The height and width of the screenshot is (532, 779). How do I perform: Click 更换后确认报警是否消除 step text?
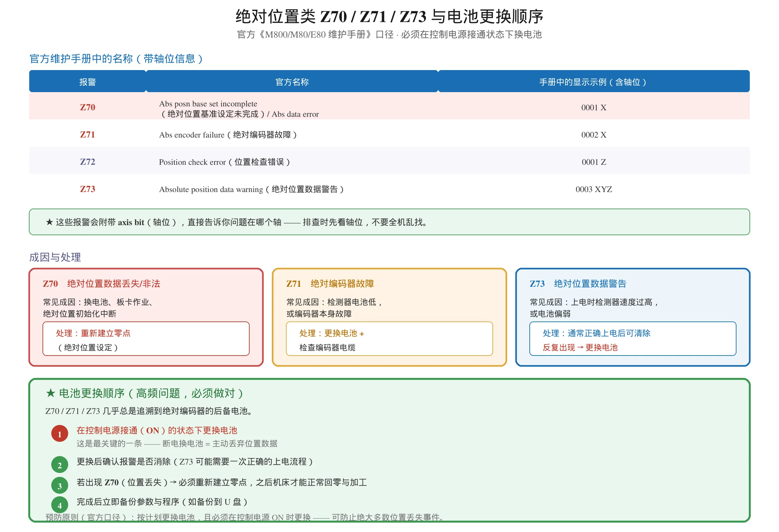pos(195,462)
